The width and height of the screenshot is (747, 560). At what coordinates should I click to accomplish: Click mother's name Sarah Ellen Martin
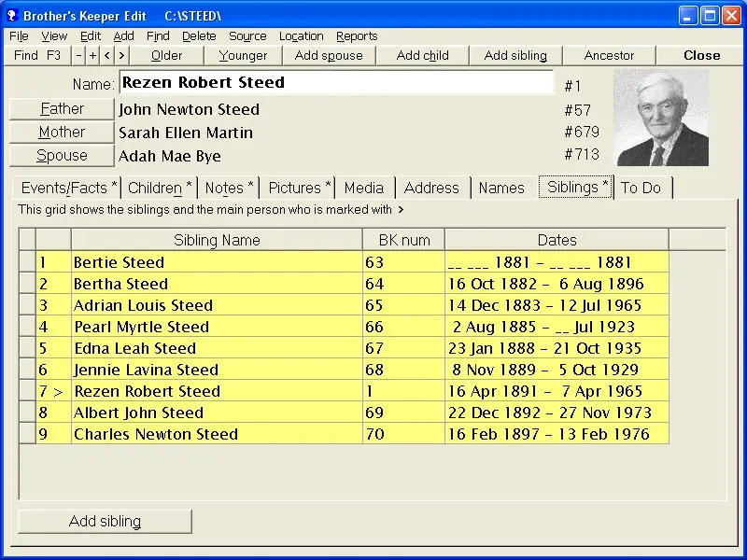coord(186,133)
